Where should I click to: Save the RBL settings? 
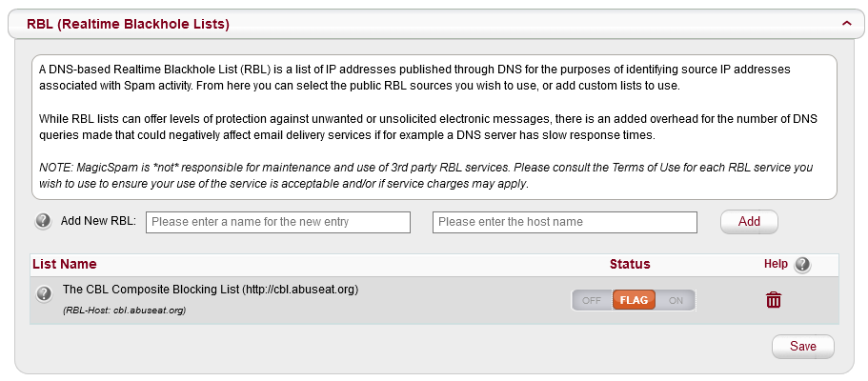click(x=802, y=347)
